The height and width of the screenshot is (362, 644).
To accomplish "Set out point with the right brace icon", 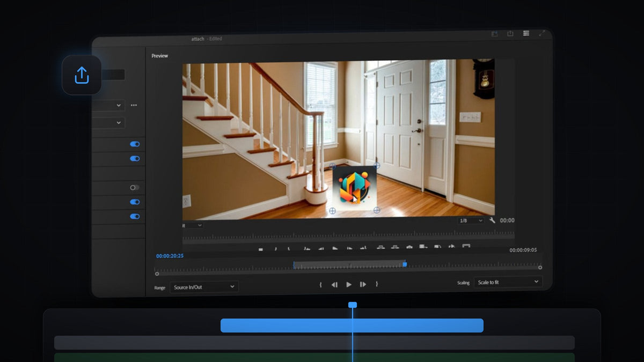I will pyautogui.click(x=377, y=284).
